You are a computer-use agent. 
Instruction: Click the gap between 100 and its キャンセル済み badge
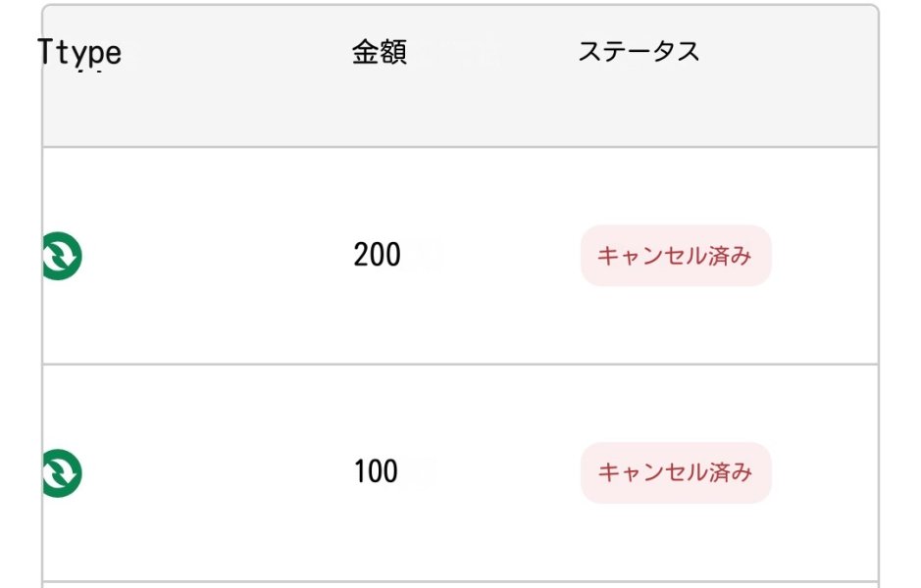tap(489, 473)
